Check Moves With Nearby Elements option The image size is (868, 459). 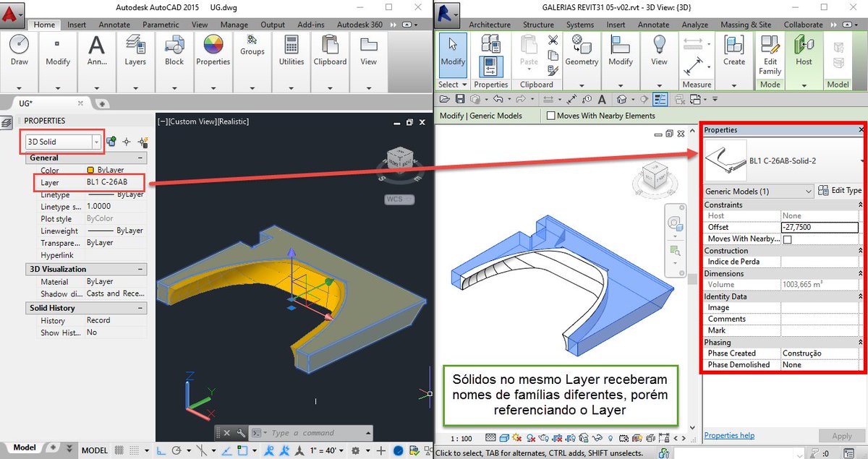point(550,115)
